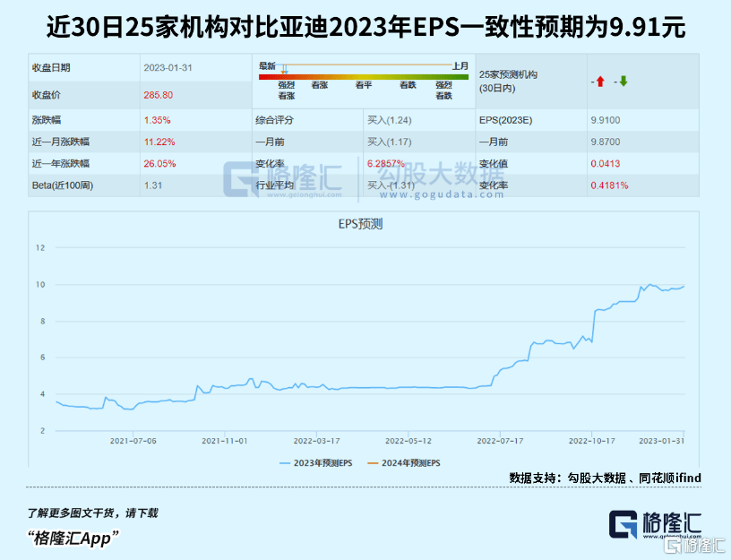Click the 近一年涨跌幅 label
Viewport: 731px width, 560px height.
pos(61,164)
